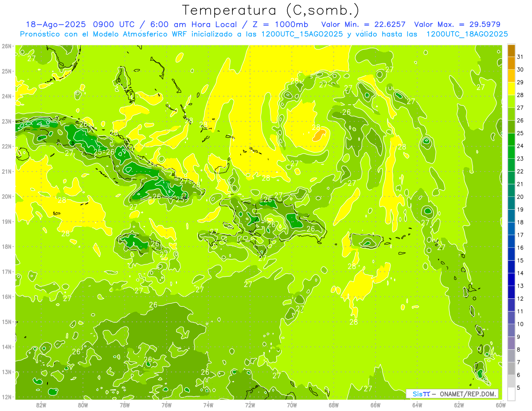Click the '24N' latitude axis label
The width and height of the screenshot is (532, 411).
pyautogui.click(x=6, y=96)
